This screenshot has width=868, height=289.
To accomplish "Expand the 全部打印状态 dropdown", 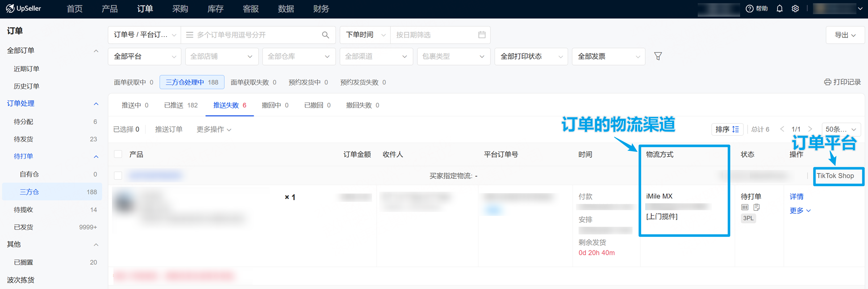I will (x=531, y=56).
